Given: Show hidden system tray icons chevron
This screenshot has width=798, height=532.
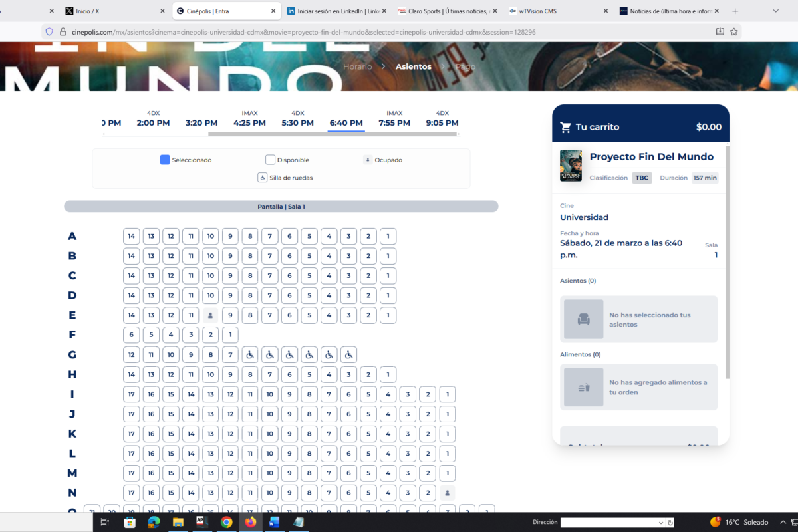Looking at the screenshot, I should tap(783, 522).
